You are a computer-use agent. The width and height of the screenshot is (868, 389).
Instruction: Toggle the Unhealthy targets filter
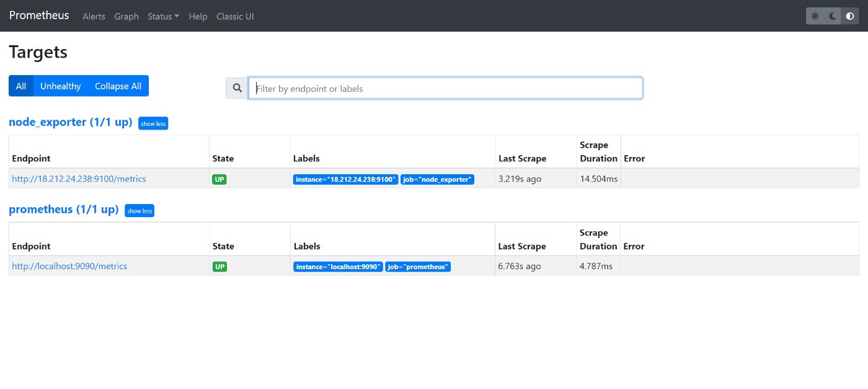tap(60, 86)
